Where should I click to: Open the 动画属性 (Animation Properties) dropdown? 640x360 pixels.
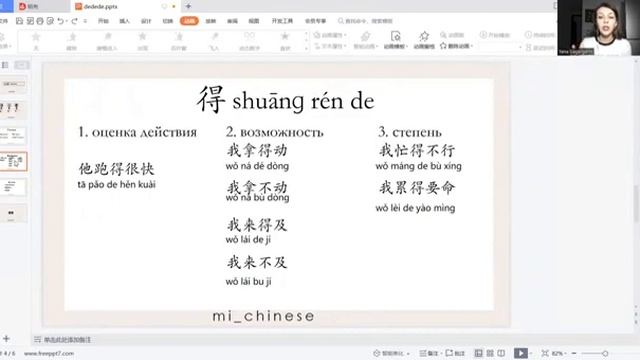[x=330, y=36]
